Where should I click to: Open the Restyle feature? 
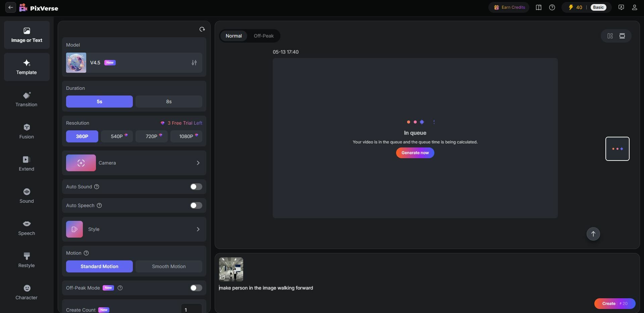26,260
